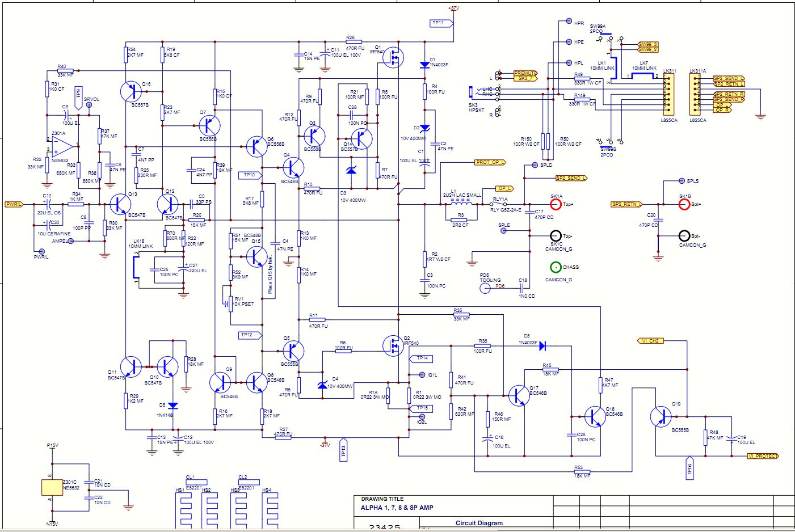Click the Q3 BC556B transistor symbol
Image resolution: width=795 pixels, height=532 pixels.
(x=314, y=136)
